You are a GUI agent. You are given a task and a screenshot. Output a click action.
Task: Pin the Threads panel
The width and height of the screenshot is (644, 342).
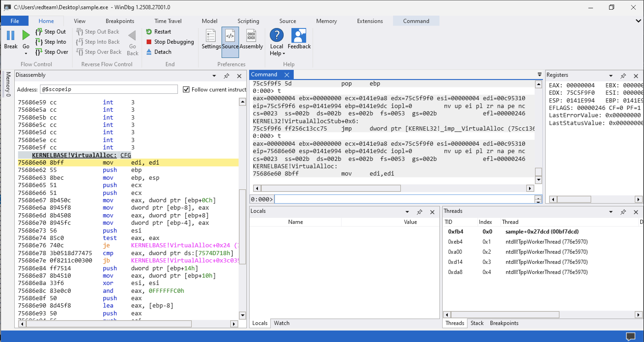(623, 212)
